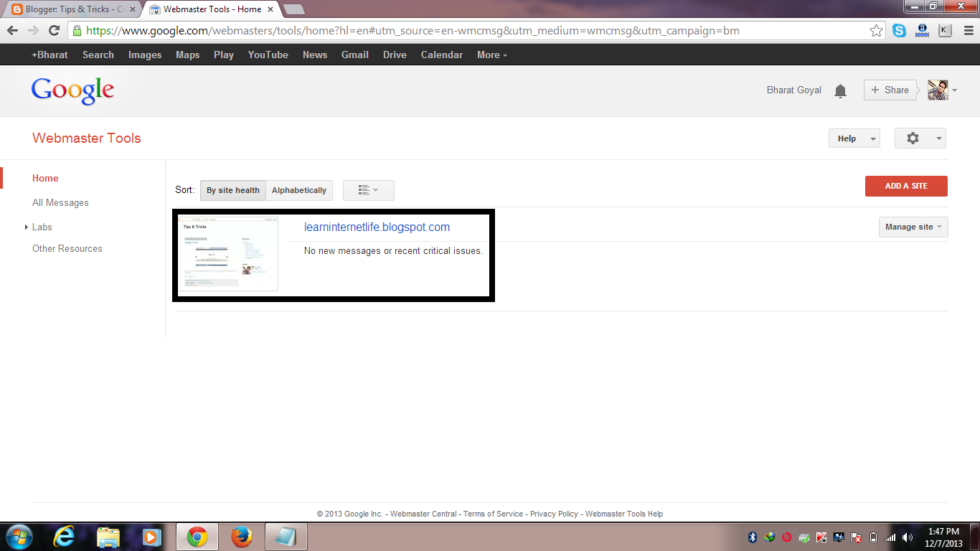Open Search in the Google bar
Viewport: 980px width, 551px height.
click(x=98, y=55)
